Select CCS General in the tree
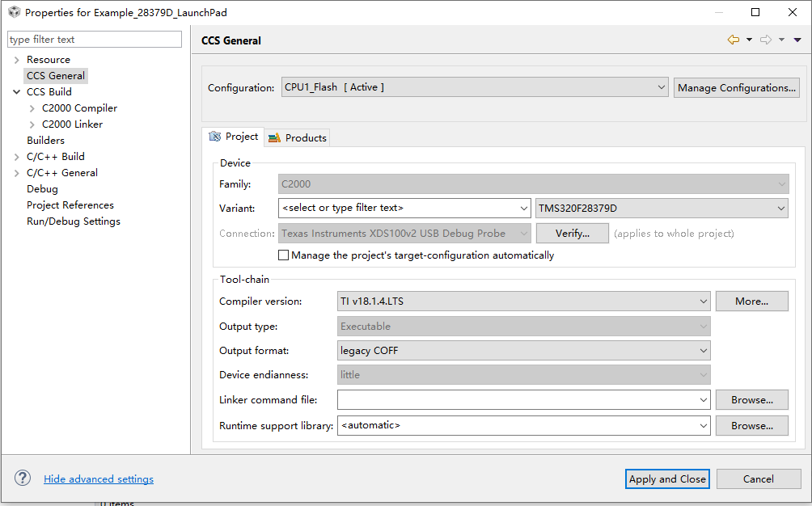Viewport: 812px width, 506px height. (x=56, y=75)
